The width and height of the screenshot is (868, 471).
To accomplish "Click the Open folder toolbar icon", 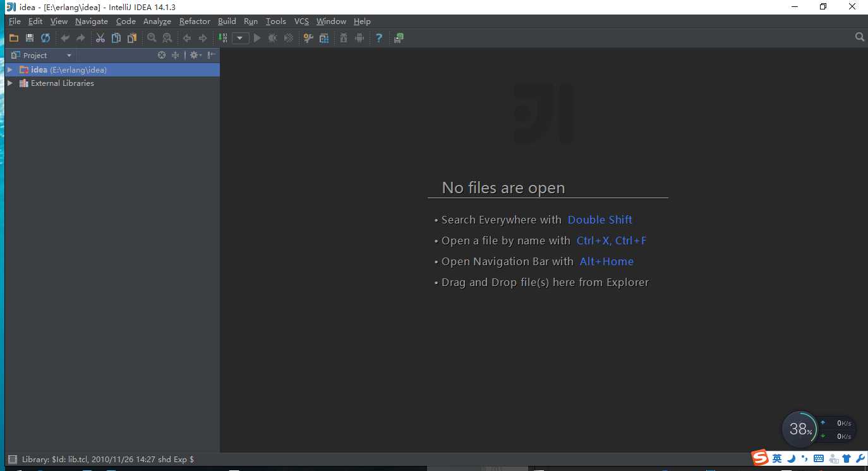I will [x=13, y=38].
